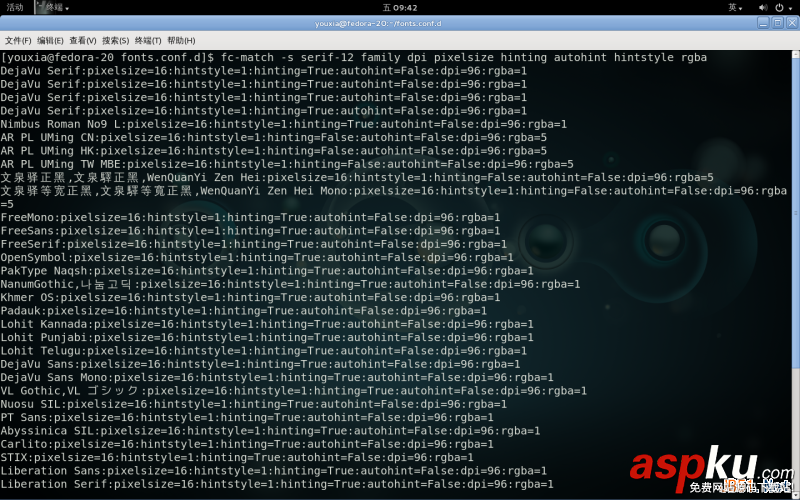Image resolution: width=800 pixels, height=500 pixels.
Task: Open the 搜索(S) menu
Action: 115,40
